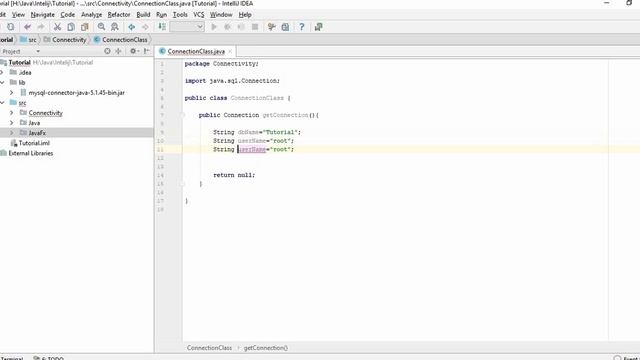
Task: Click the Copy icon in toolbar
Action: point(71,27)
